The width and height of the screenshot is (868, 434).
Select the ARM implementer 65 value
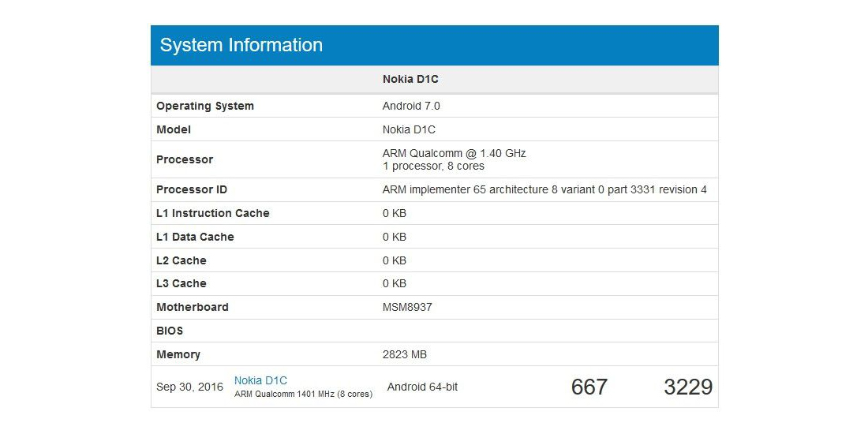pyautogui.click(x=544, y=189)
